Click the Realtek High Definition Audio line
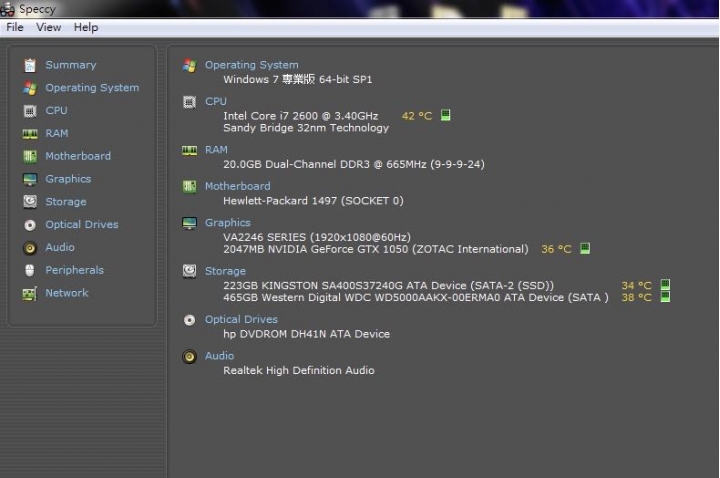The width and height of the screenshot is (720, 478). coord(299,371)
